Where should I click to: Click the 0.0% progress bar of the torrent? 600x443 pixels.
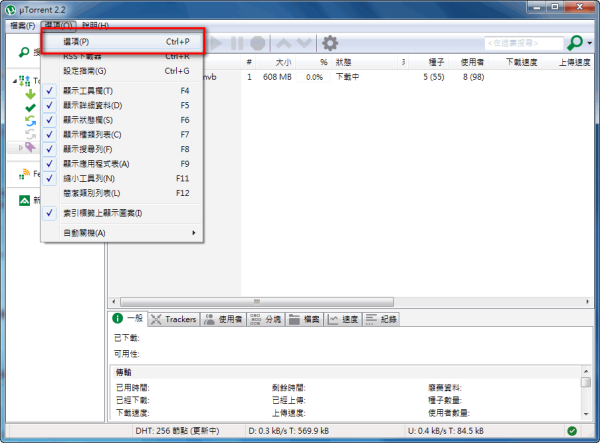click(314, 77)
